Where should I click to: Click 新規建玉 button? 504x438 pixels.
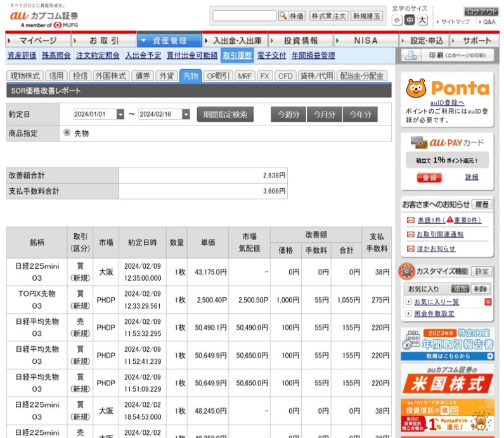[366, 16]
